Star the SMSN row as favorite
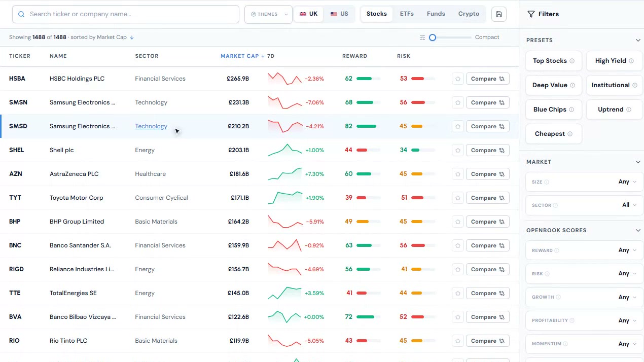 [x=458, y=102]
